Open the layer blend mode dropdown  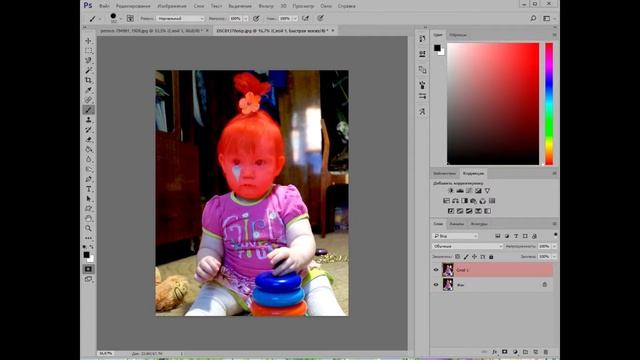pyautogui.click(x=467, y=247)
